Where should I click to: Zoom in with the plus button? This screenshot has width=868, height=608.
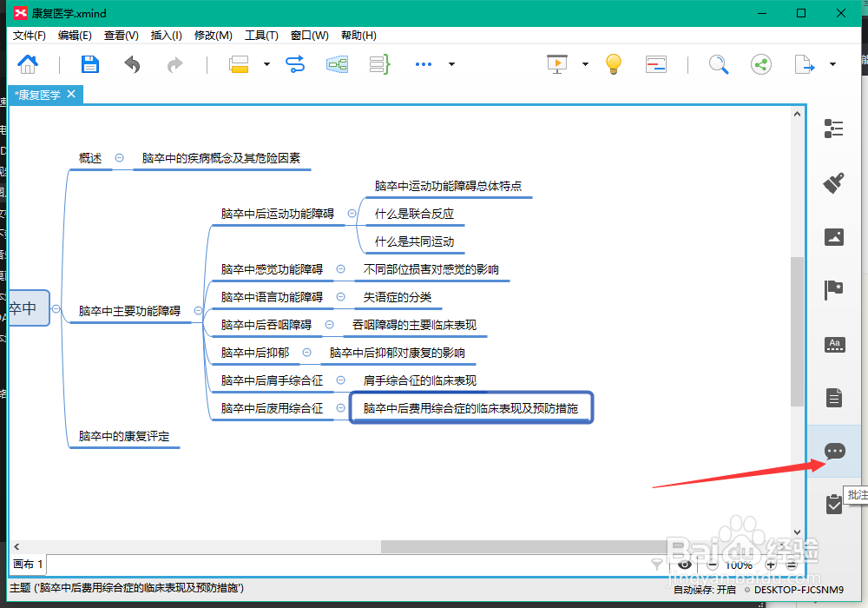[x=771, y=565]
